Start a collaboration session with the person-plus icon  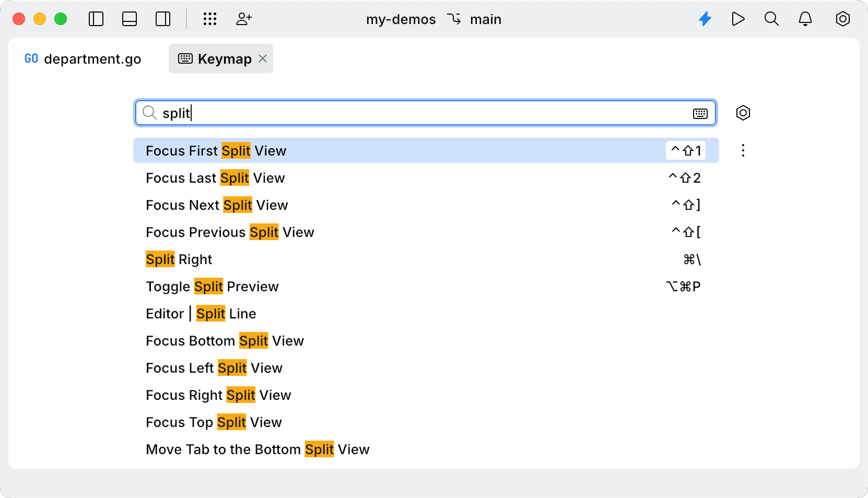[243, 19]
